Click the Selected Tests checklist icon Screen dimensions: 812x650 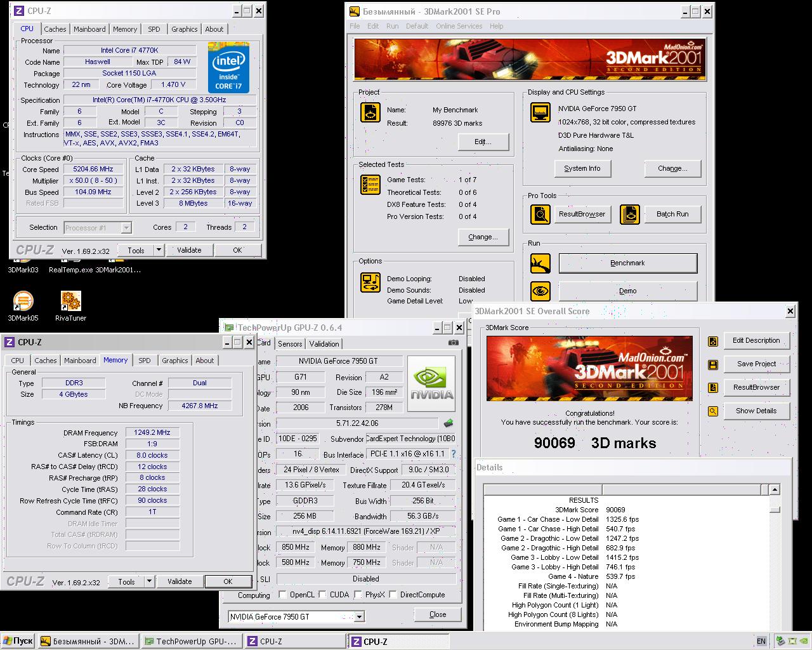coord(370,185)
